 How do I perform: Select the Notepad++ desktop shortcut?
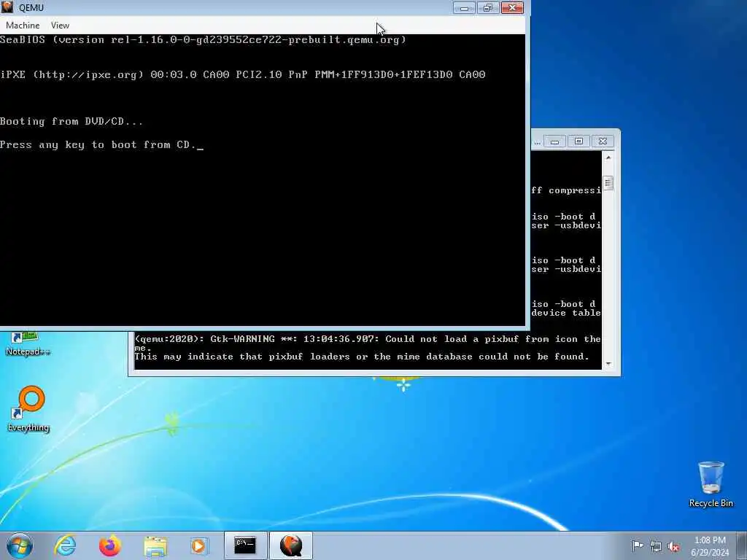[x=28, y=344]
